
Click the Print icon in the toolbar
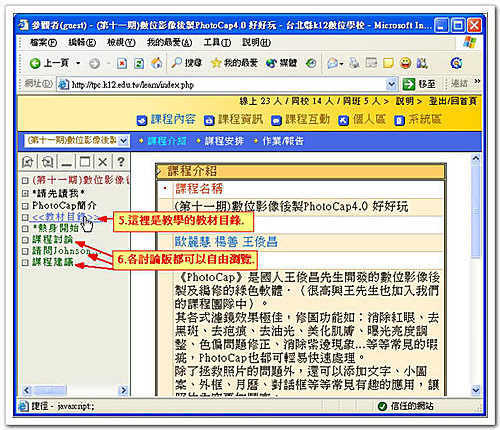click(354, 63)
